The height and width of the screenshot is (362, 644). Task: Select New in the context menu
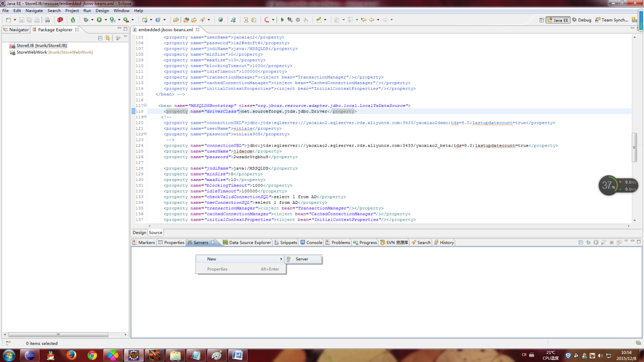[241, 259]
